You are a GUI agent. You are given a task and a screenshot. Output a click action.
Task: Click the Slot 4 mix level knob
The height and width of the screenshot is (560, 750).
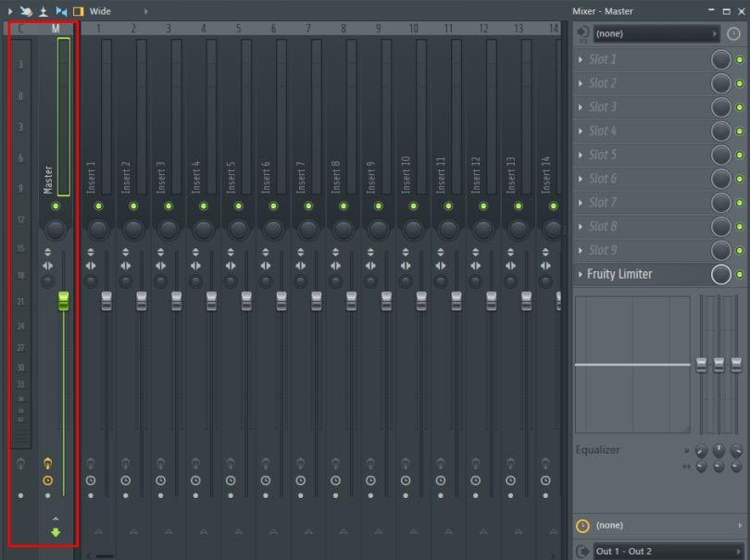[720, 131]
